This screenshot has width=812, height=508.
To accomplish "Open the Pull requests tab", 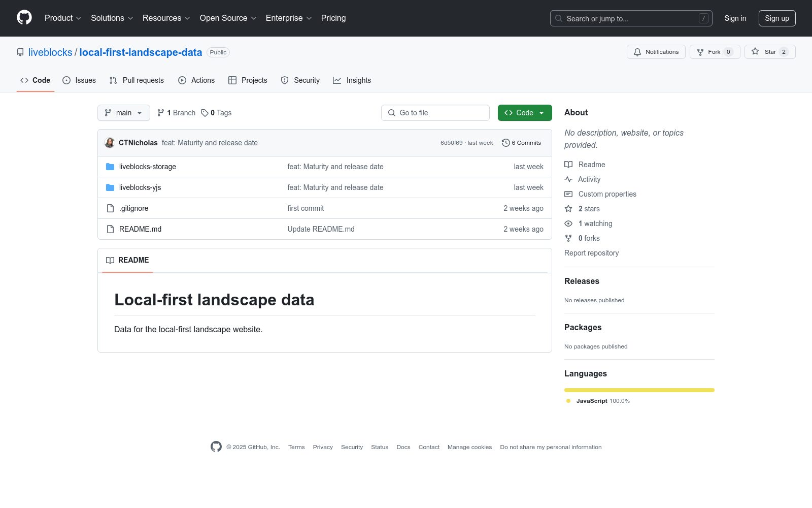I will (x=137, y=80).
